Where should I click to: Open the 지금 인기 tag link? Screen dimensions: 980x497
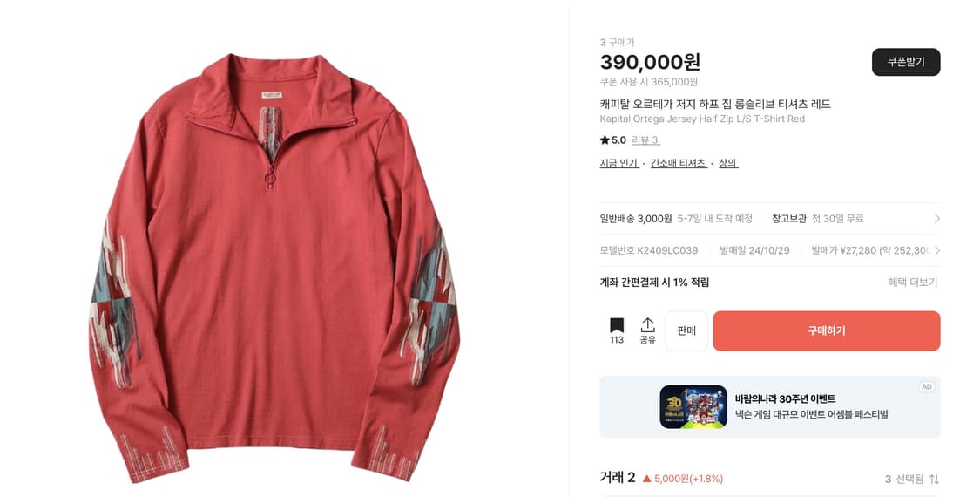618,163
